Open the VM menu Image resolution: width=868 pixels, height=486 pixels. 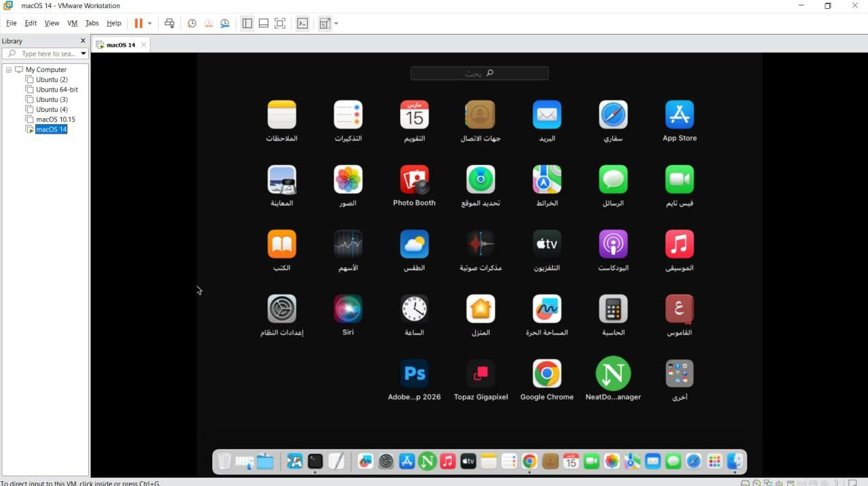[x=72, y=23]
